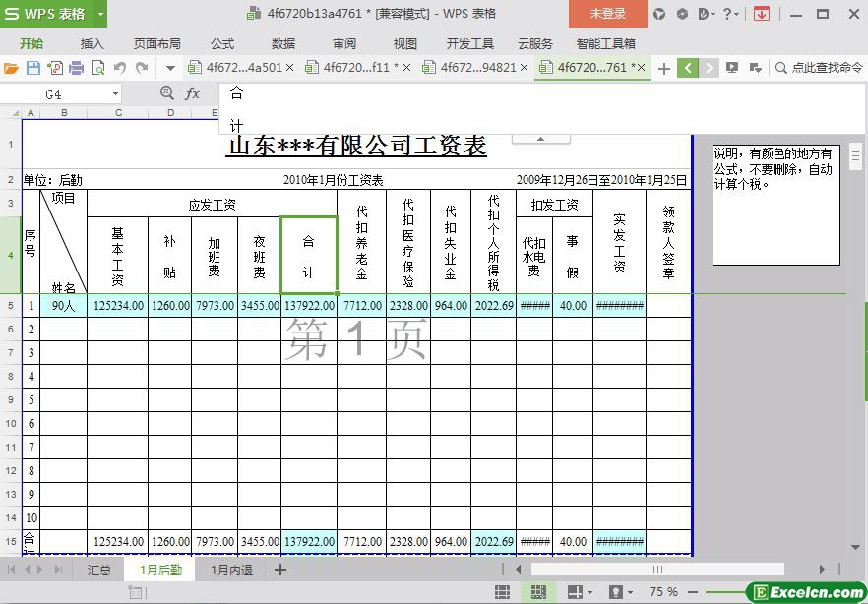This screenshot has height=604, width=868.
Task: Click the fx insert function icon
Action: click(193, 93)
